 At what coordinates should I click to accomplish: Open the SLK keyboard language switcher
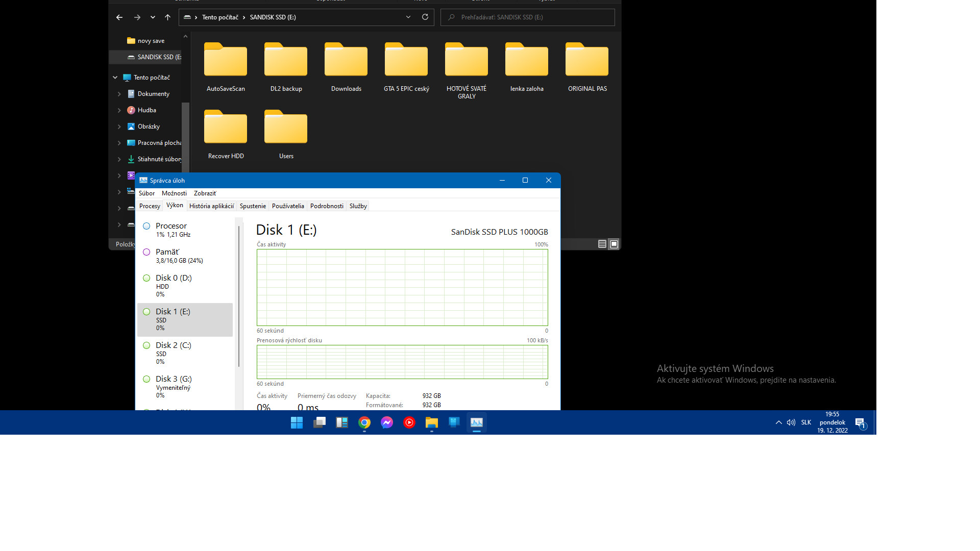(x=806, y=422)
